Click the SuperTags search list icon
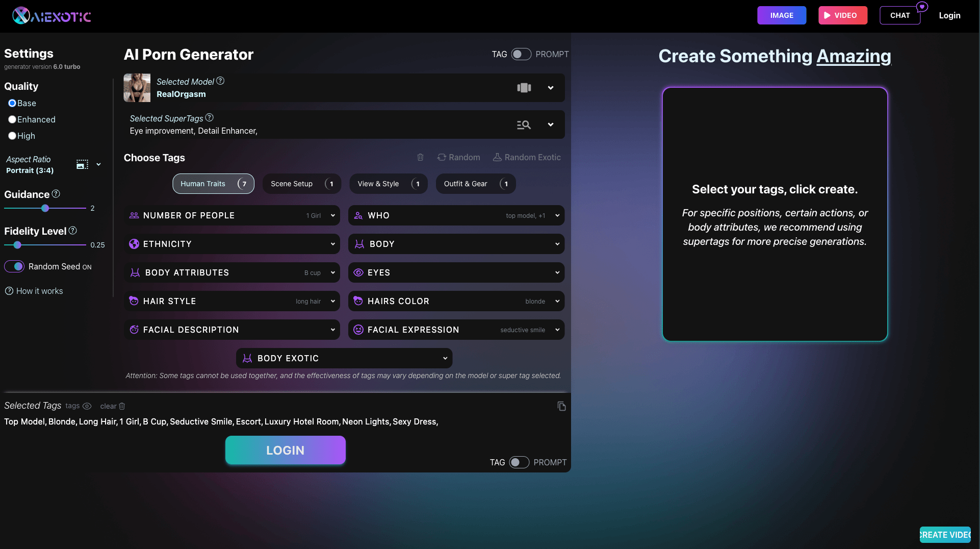 point(524,124)
